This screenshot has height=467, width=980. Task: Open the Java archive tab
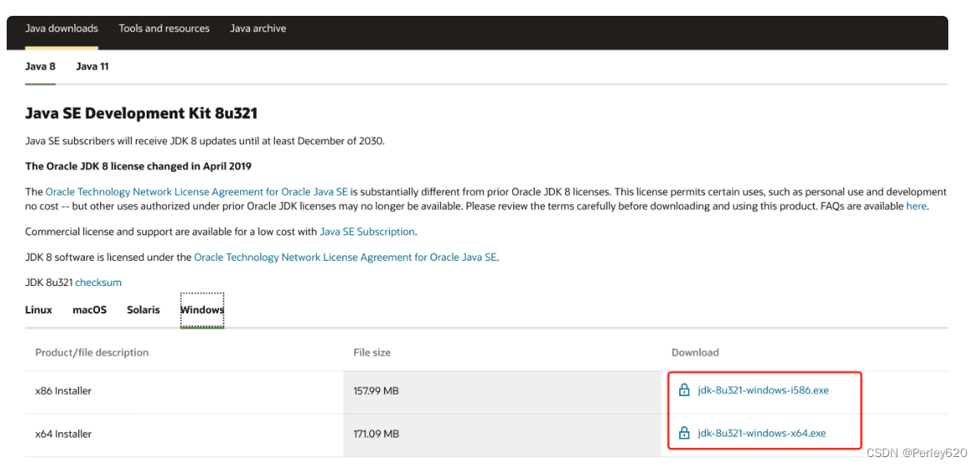click(257, 28)
